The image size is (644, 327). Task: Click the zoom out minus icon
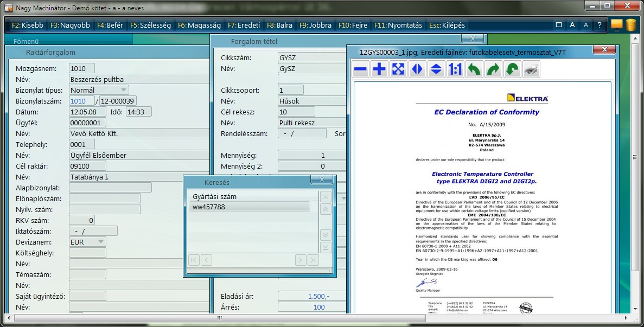tap(361, 69)
